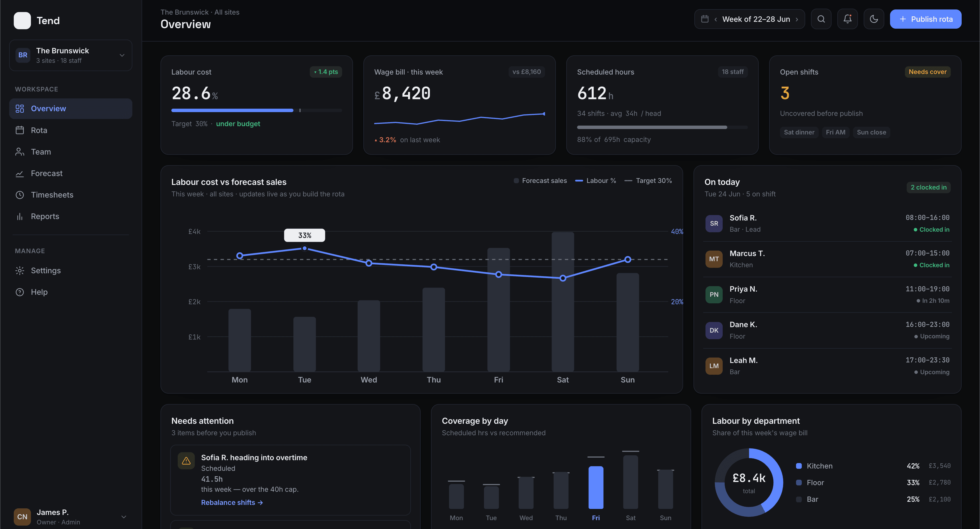Click the Rota calendar icon

[20, 130]
